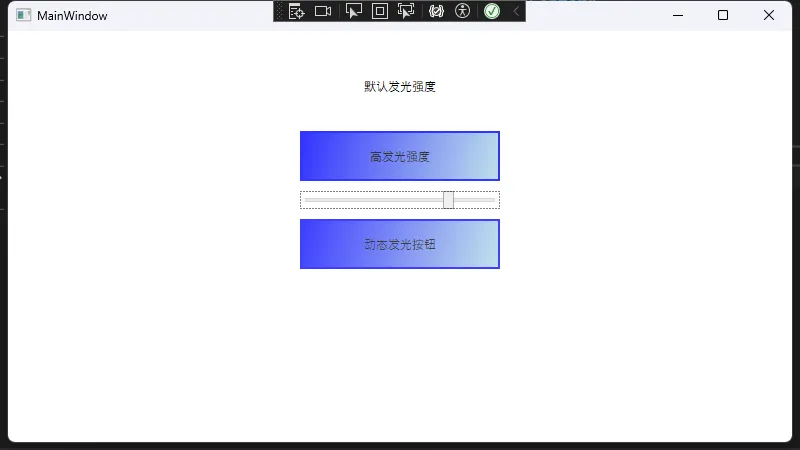The width and height of the screenshot is (800, 450).
Task: Open the accessibility checker icon
Action: (462, 11)
